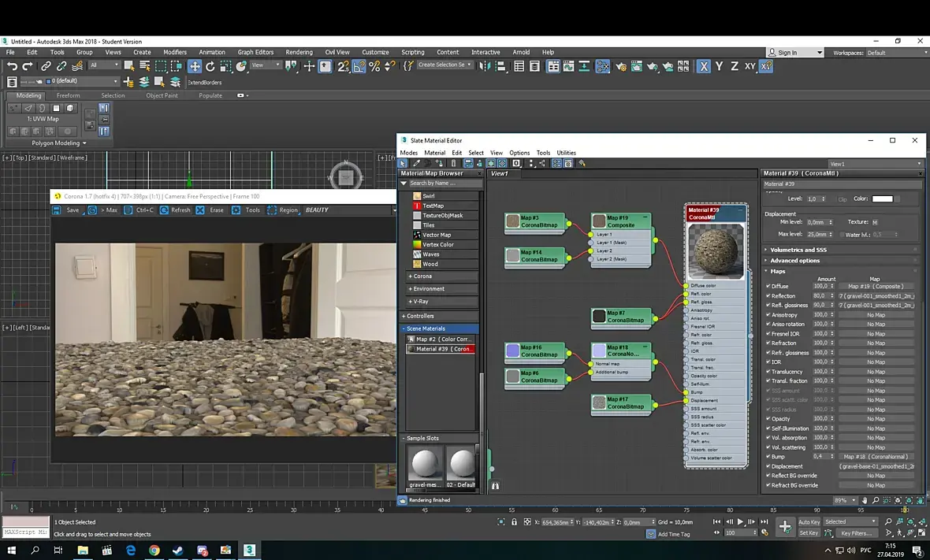Click the white Color swatch
The image size is (930, 560).
(882, 199)
